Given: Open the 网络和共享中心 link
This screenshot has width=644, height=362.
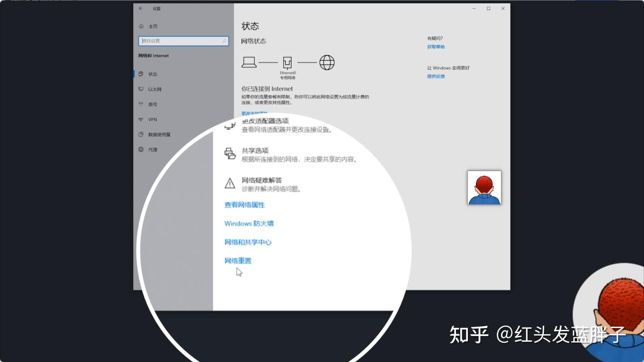Looking at the screenshot, I should click(x=248, y=242).
